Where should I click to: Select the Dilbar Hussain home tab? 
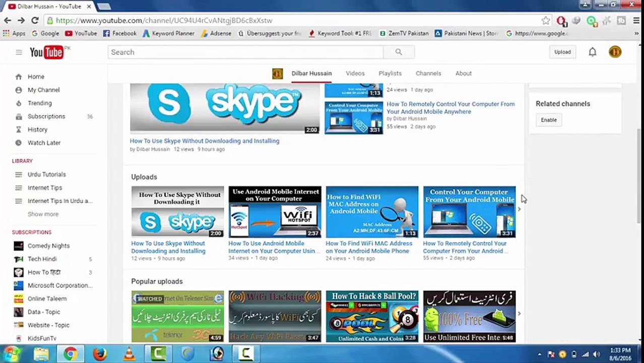coord(311,74)
